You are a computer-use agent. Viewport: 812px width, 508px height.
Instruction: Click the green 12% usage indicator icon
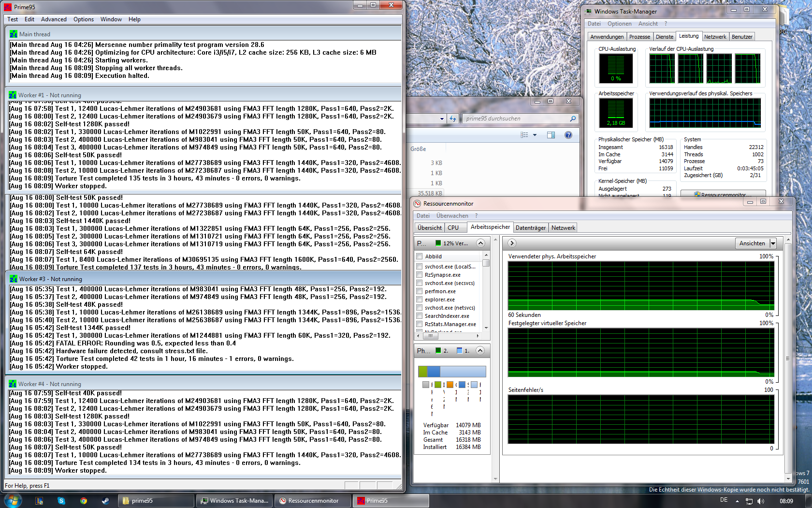[438, 243]
